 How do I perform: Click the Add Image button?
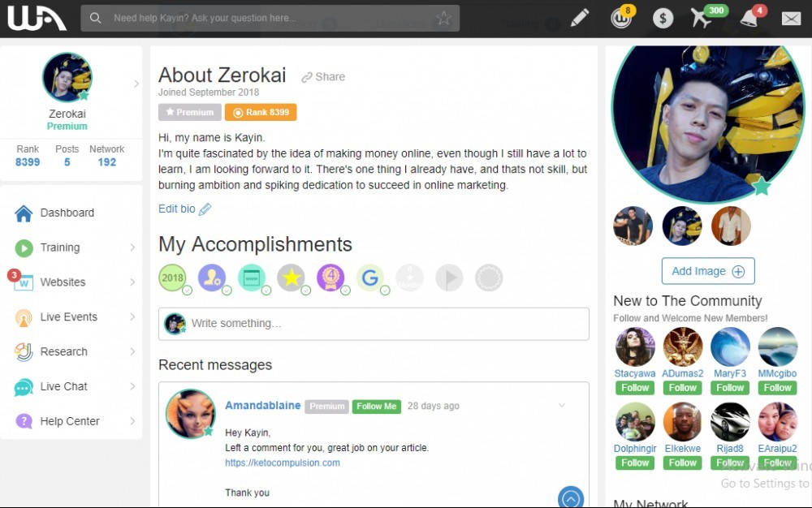[708, 271]
